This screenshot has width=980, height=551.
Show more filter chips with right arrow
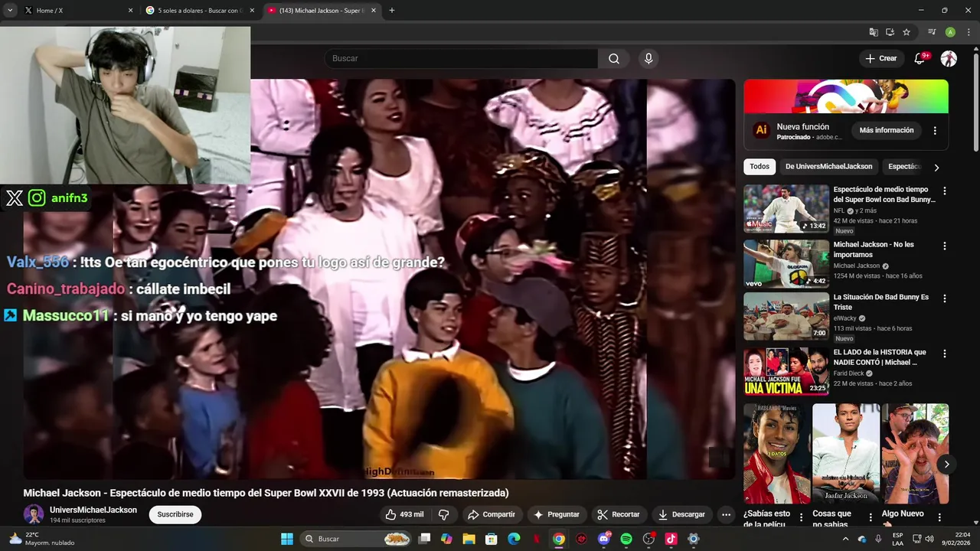(936, 167)
